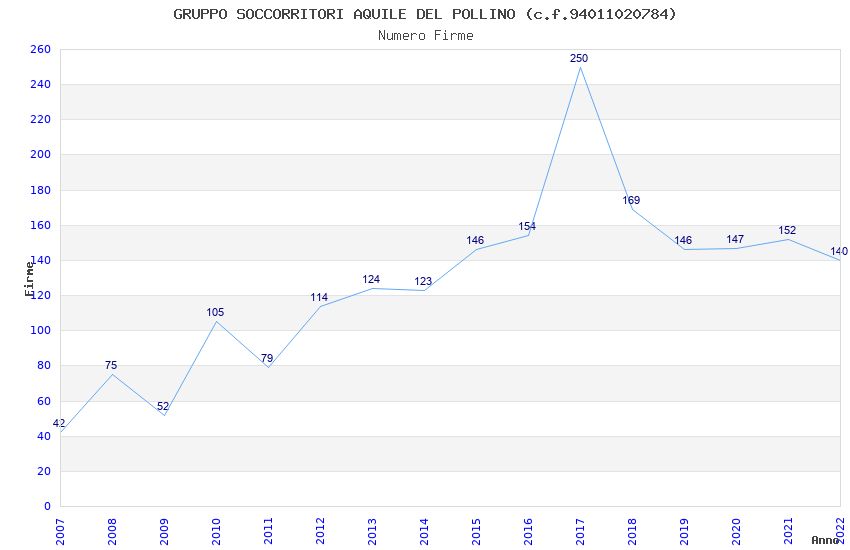Select x-axis year 2013
The image size is (850, 550).
[x=372, y=531]
